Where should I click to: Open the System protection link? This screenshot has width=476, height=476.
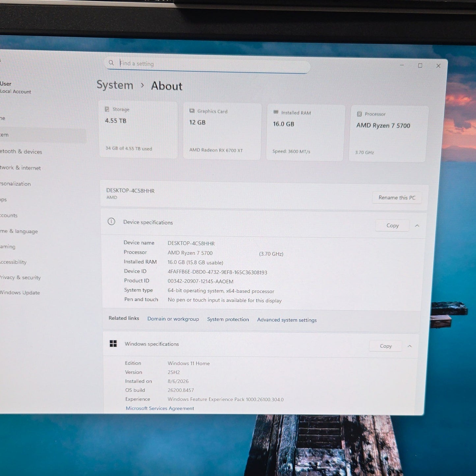point(228,319)
